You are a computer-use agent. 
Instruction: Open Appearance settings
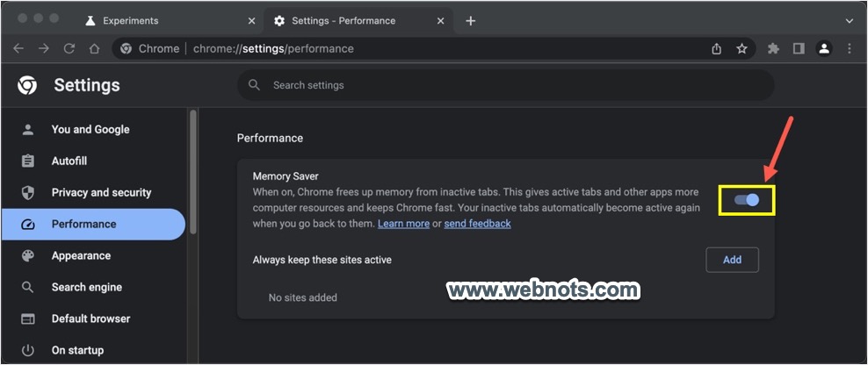point(81,255)
